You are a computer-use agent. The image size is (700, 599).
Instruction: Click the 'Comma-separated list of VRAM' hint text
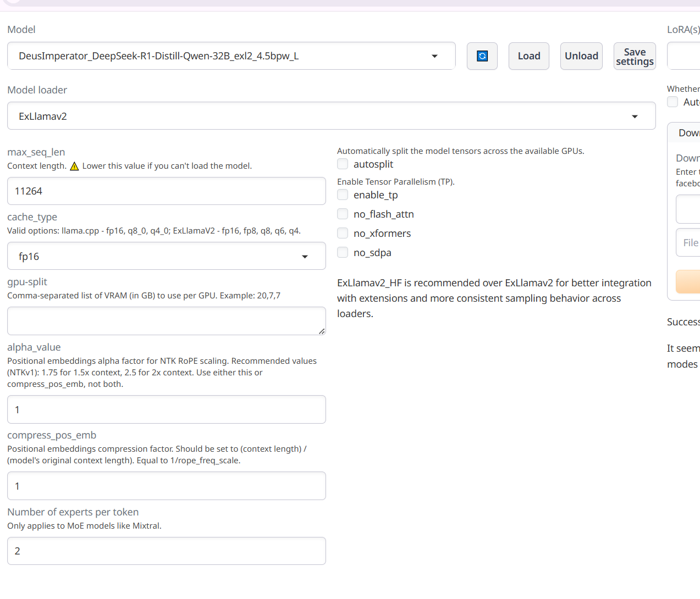point(144,296)
